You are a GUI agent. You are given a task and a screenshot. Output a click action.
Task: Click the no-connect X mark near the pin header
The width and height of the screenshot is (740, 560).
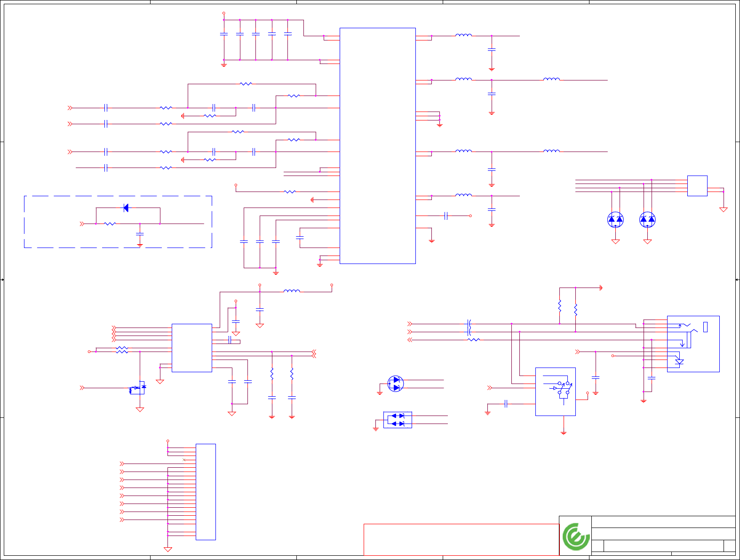184,460
